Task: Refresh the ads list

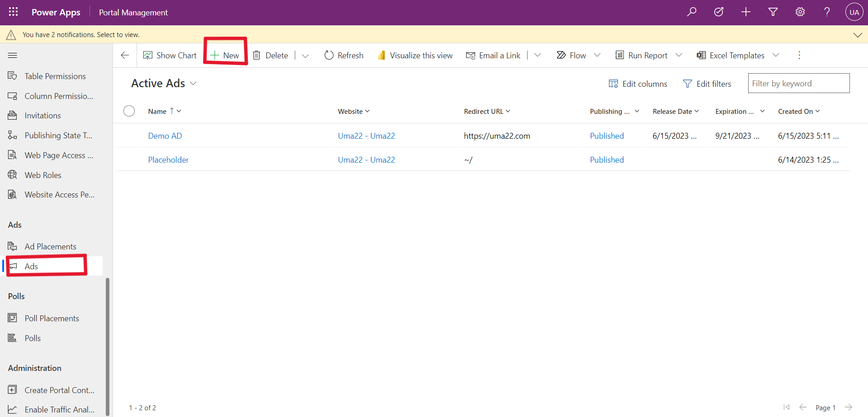Action: click(344, 55)
